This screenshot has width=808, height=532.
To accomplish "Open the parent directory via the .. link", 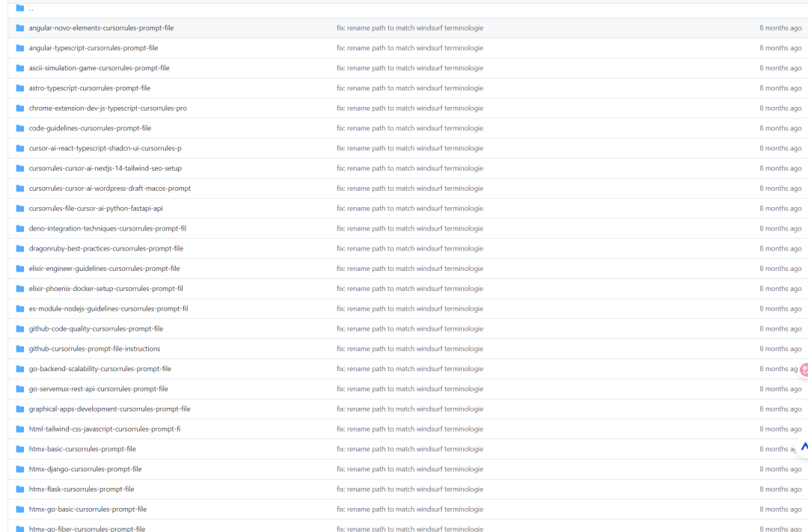I will (x=31, y=8).
